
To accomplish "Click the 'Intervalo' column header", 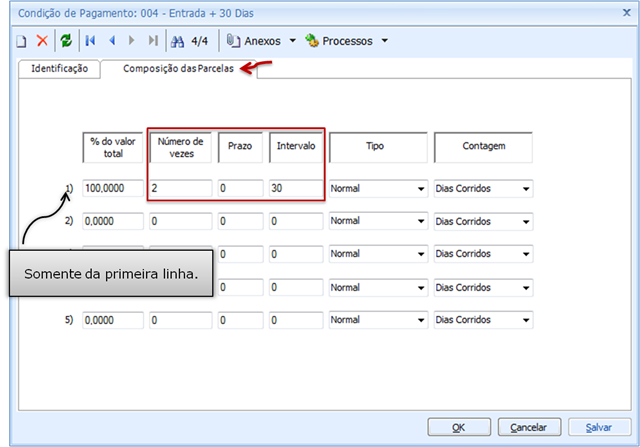I will pyautogui.click(x=296, y=147).
